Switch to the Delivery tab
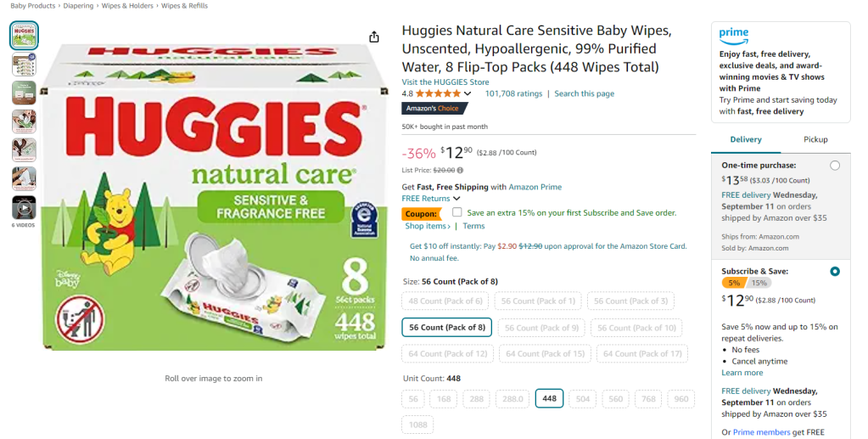868x439 pixels. [746, 139]
